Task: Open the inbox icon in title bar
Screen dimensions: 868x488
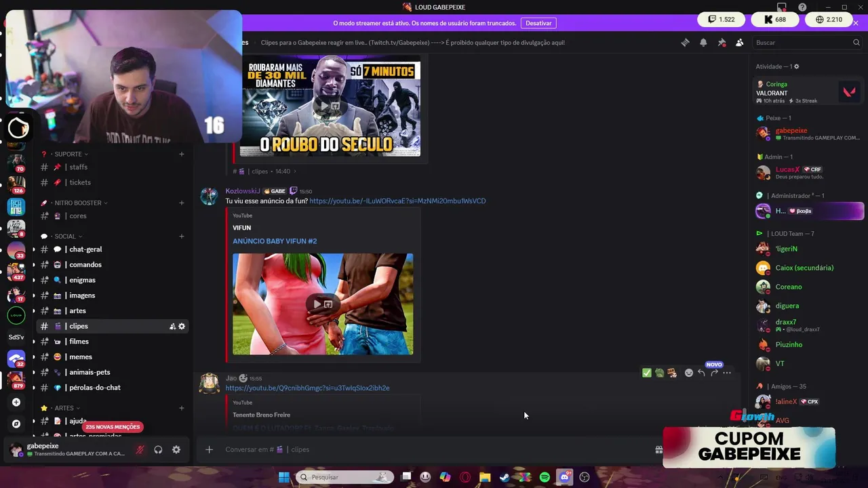Action: (782, 7)
